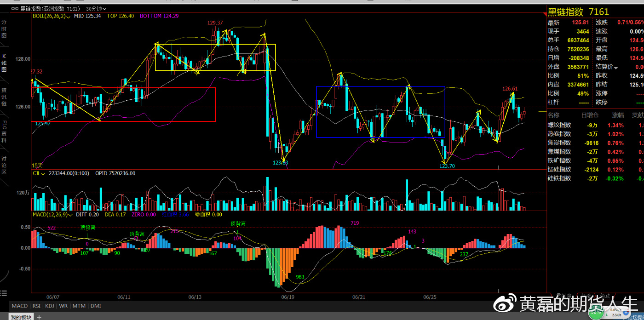This screenshot has height=320, width=644.
Task: Click the 持仓 value 7520236
Action: click(x=578, y=49)
